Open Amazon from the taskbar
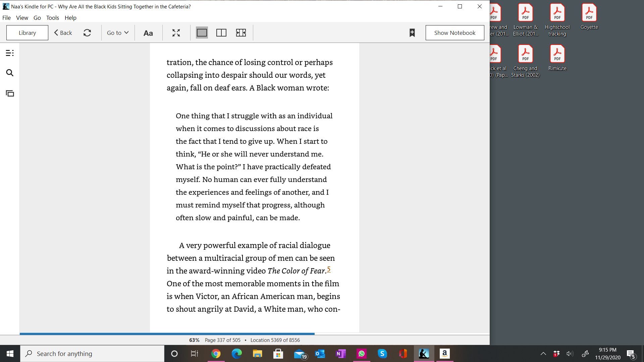The height and width of the screenshot is (362, 644). (x=445, y=354)
